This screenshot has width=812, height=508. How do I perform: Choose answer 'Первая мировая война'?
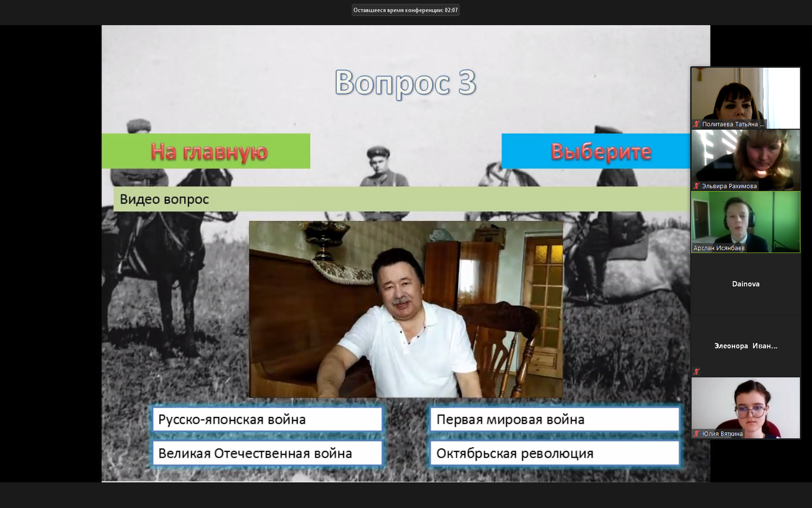[x=554, y=419]
